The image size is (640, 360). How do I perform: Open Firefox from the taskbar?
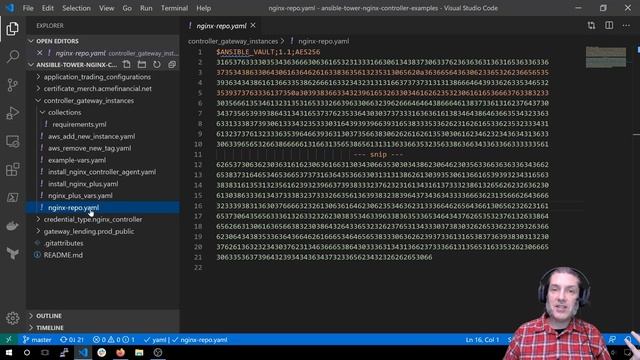click(x=120, y=353)
